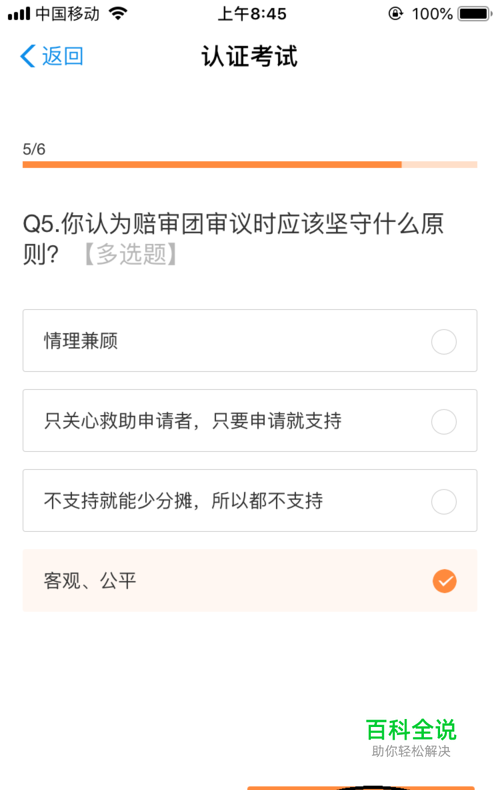Check the 不支持就能少分摊 option circle

click(444, 502)
